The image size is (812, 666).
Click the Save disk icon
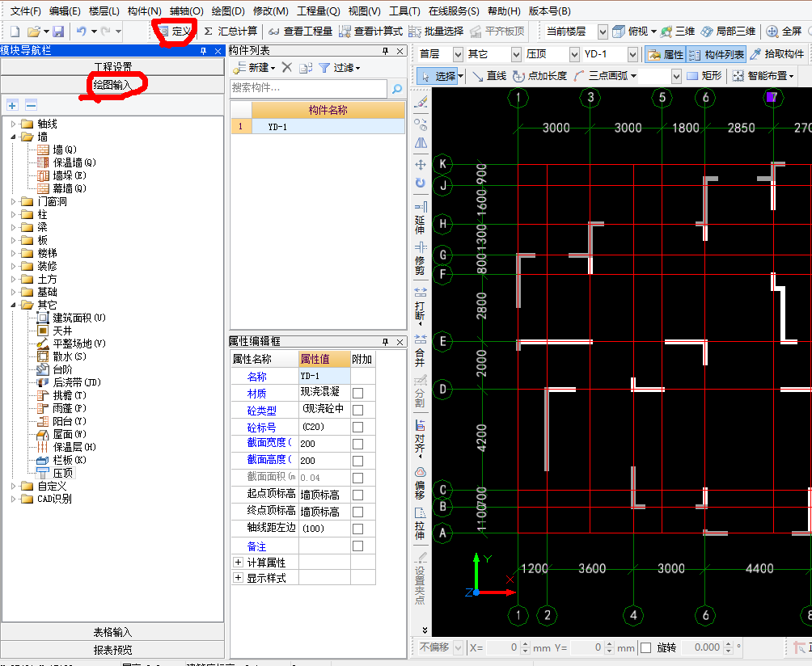[58, 32]
